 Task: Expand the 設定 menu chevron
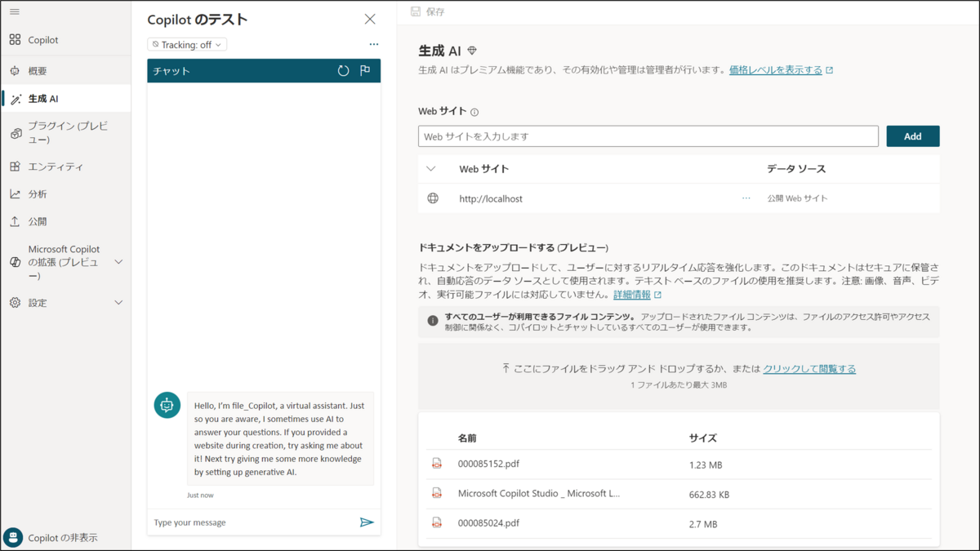(x=118, y=303)
